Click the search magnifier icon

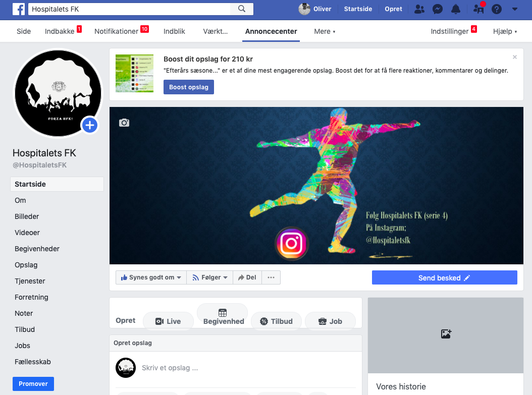242,9
